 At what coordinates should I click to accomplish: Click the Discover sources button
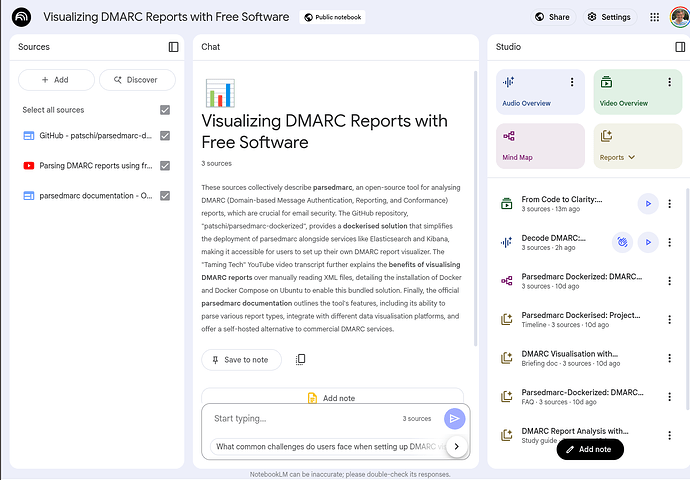137,80
